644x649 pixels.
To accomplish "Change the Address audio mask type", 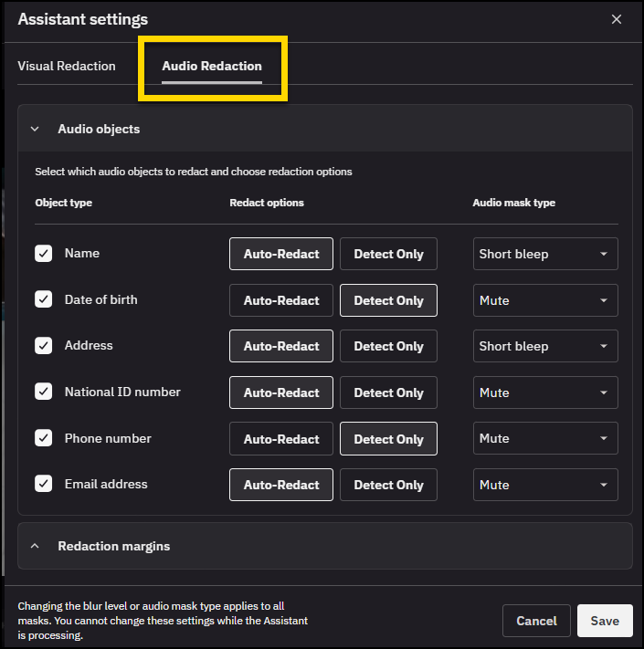I will [544, 346].
